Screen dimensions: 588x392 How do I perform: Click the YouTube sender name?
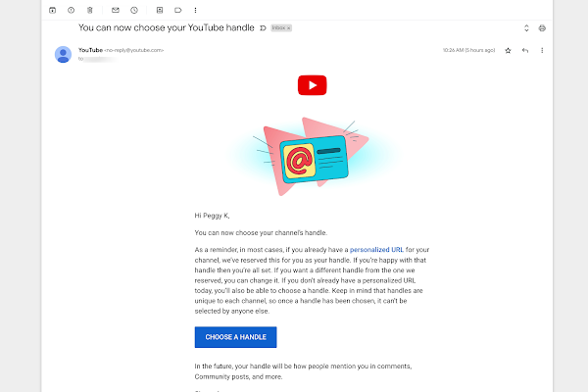(90, 50)
